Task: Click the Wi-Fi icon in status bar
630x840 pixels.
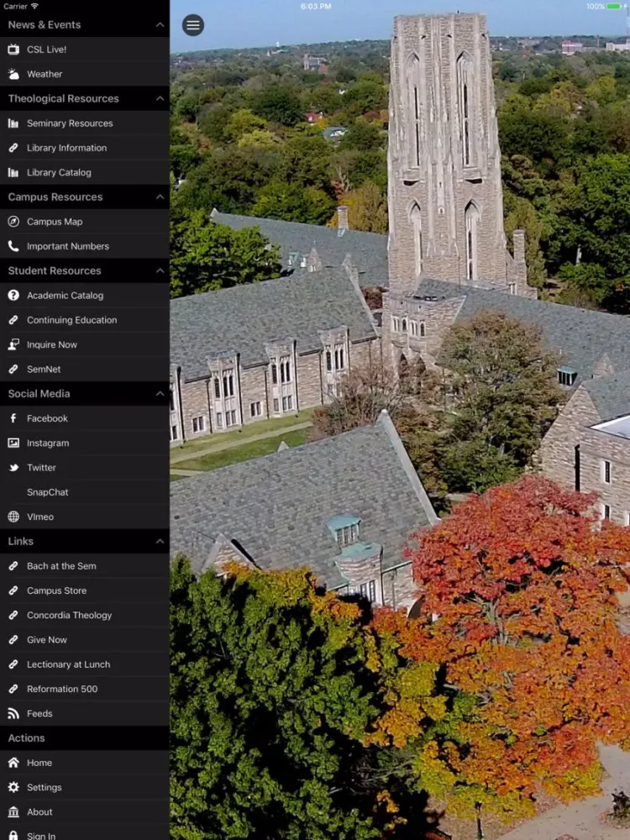Action: pyautogui.click(x=34, y=6)
